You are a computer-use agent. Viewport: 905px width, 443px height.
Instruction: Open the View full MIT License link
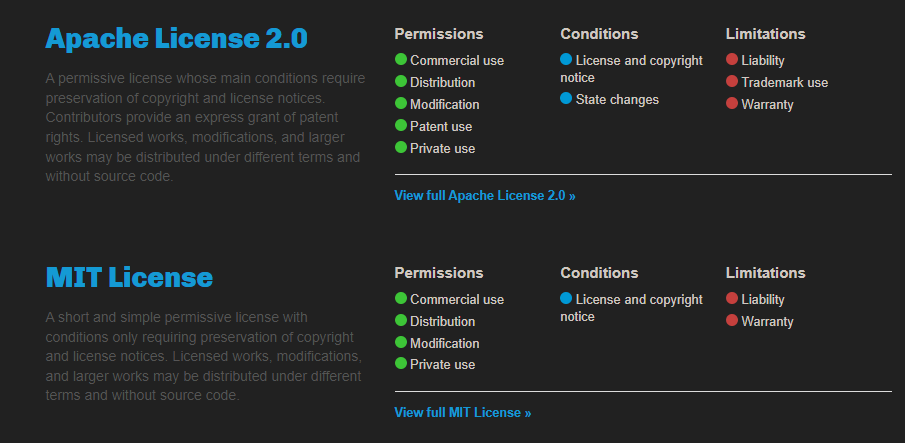pyautogui.click(x=463, y=413)
